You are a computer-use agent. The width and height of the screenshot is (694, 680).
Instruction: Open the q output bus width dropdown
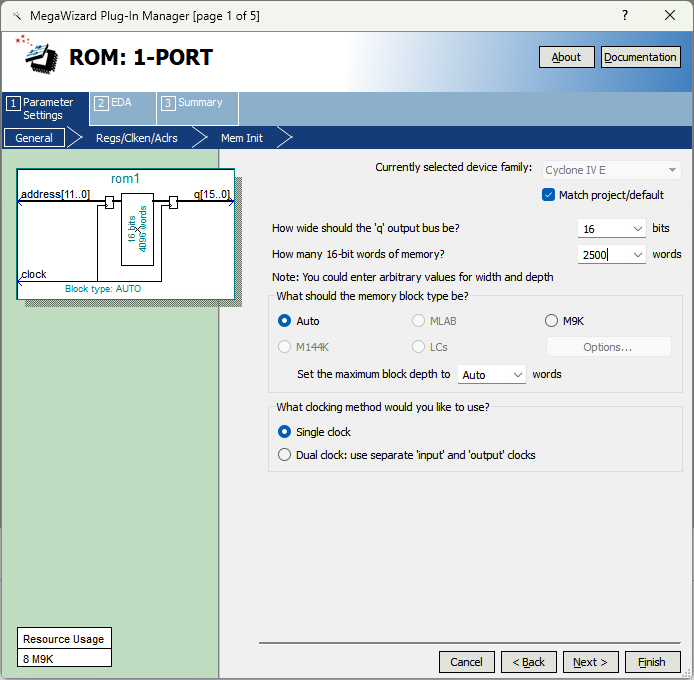coord(637,229)
